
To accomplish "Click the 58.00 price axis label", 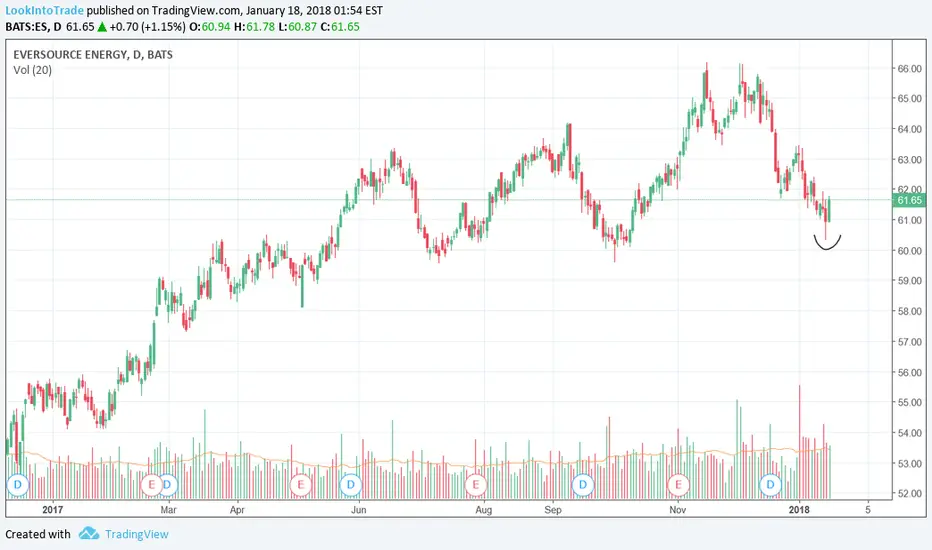I will coord(910,311).
